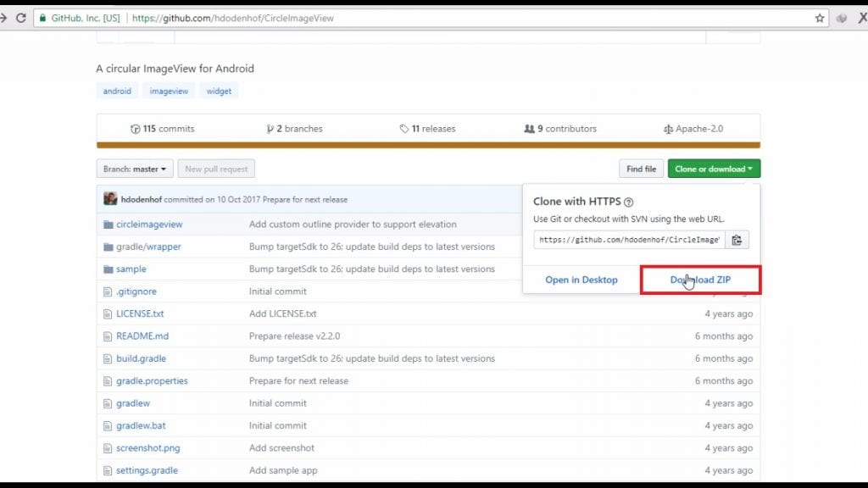
Task: Open the circleimageview folder link
Action: pos(149,225)
